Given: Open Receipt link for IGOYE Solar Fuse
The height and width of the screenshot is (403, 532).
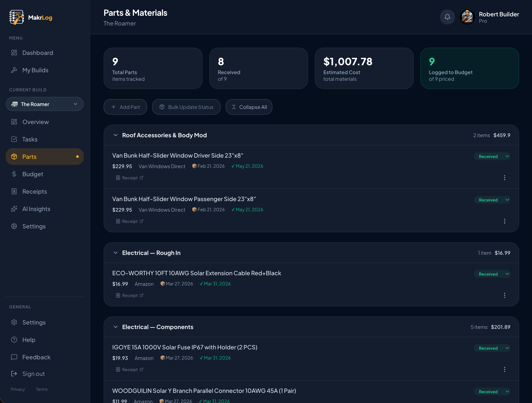Looking at the screenshot, I should point(130,370).
